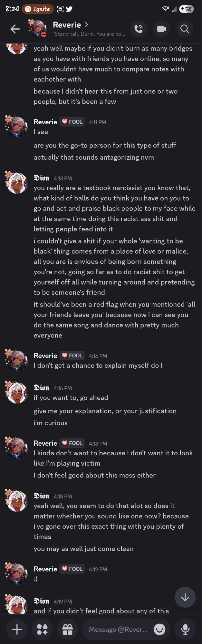Image resolution: width=202 pixels, height=644 pixels.
Task: Tap Dion's avatar at 4:13 PM message
Action: pos(17,183)
